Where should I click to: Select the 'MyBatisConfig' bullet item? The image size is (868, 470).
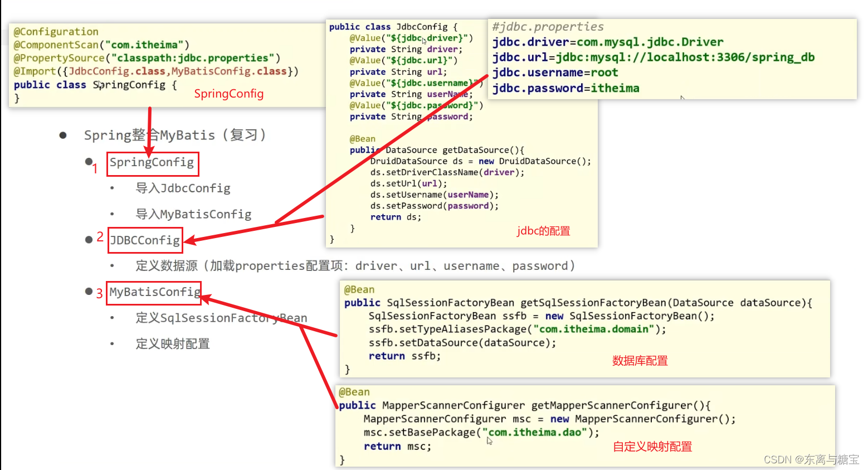[x=154, y=292]
